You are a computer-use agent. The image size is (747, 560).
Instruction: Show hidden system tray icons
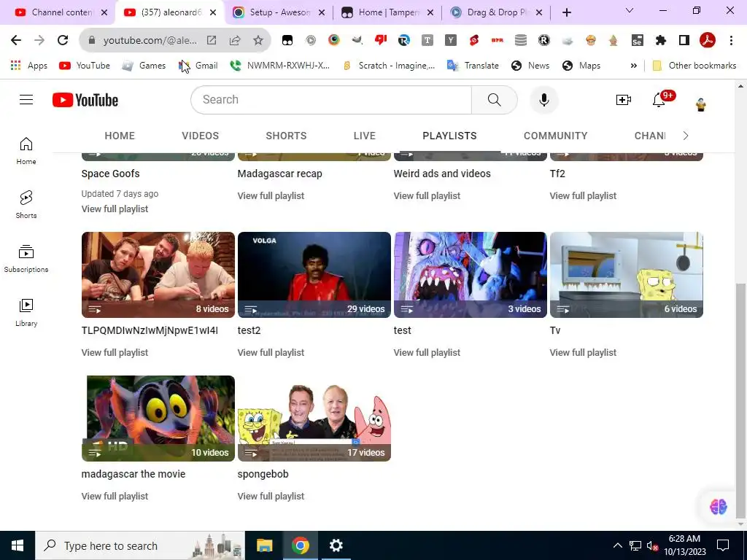pos(617,545)
